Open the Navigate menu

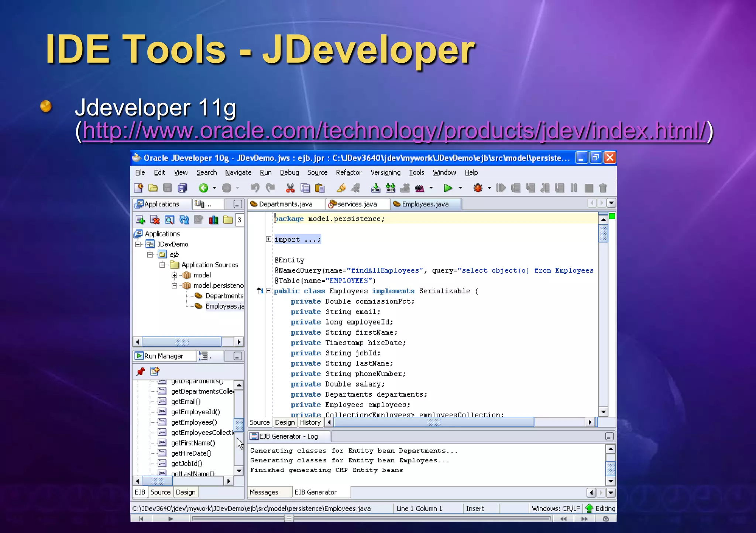(x=238, y=172)
